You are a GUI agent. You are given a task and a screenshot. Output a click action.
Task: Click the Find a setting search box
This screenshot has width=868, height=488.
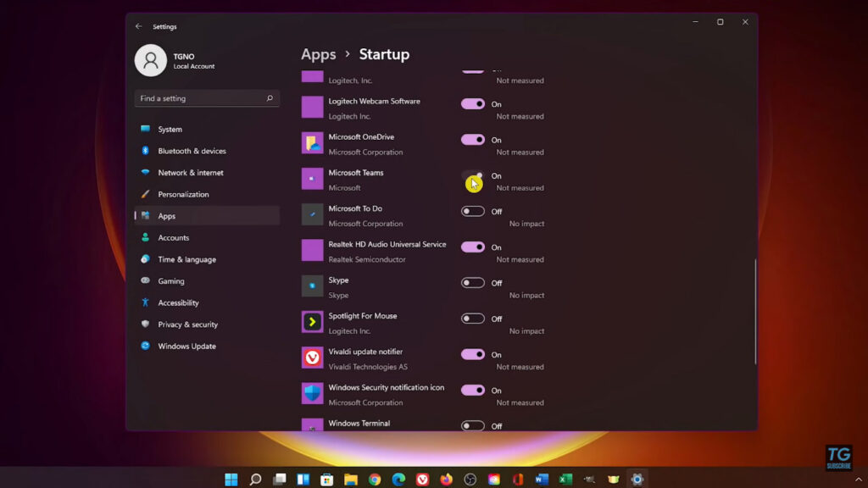[207, 98]
